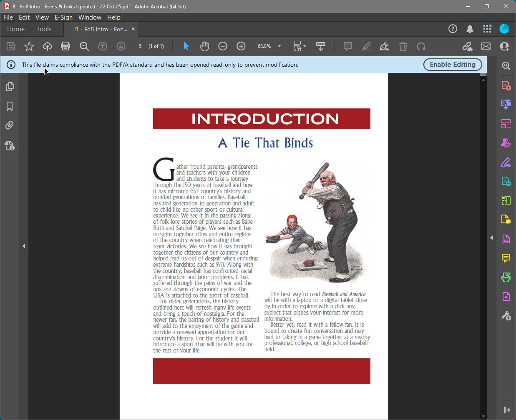The height and width of the screenshot is (420, 516).
Task: Click the vertical scrollbar down arrow
Action: (x=483, y=416)
